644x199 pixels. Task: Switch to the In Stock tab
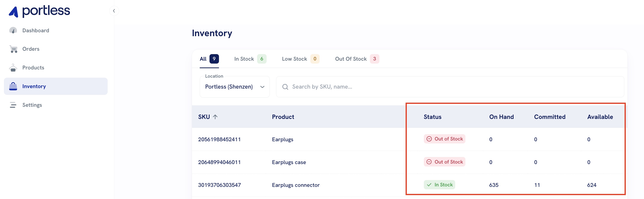click(x=250, y=59)
